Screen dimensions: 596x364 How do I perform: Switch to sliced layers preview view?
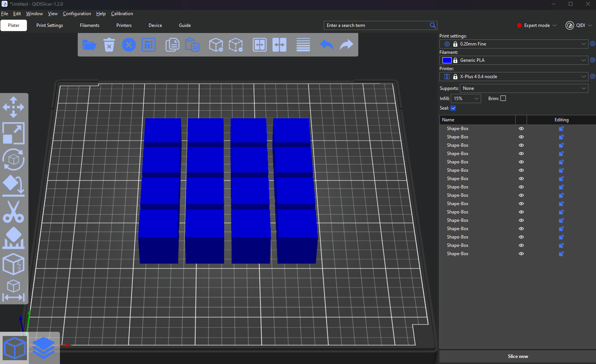tap(44, 348)
